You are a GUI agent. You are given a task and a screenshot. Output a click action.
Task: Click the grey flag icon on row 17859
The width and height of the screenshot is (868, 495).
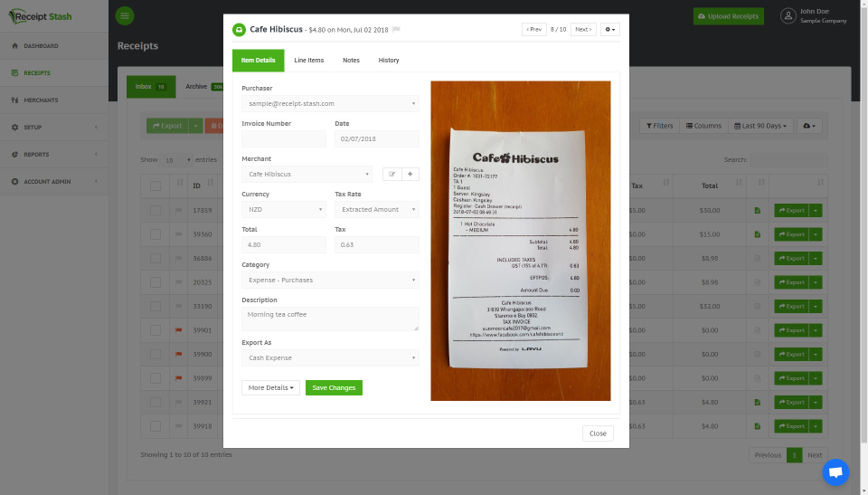click(x=179, y=210)
